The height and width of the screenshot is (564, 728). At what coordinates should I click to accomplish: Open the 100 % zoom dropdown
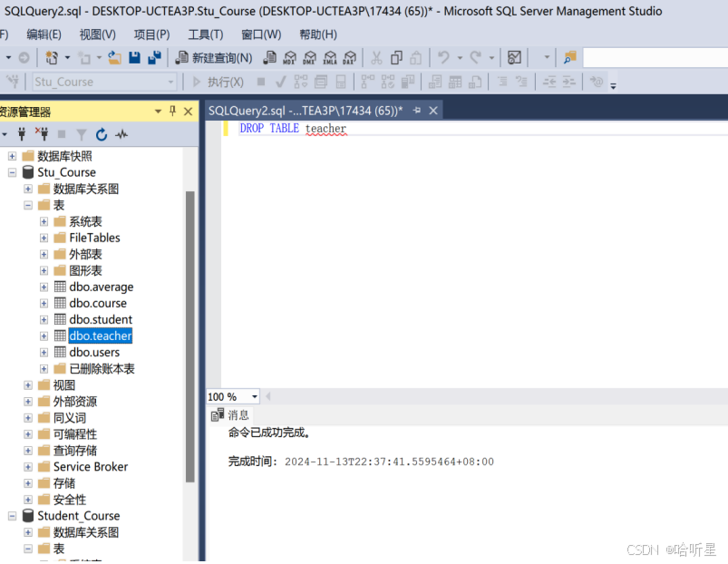[x=255, y=396]
